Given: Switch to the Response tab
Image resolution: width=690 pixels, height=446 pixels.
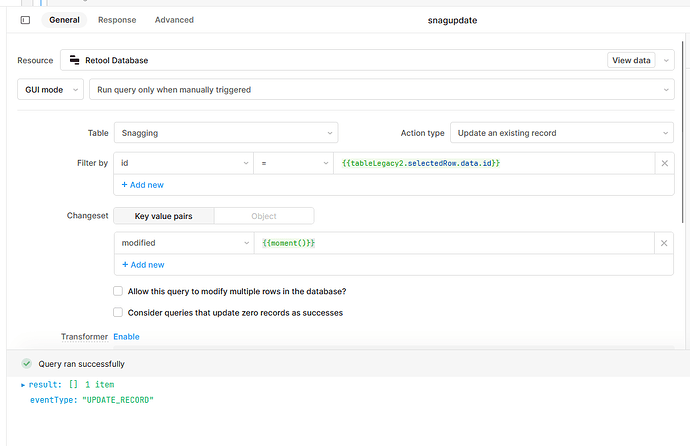Looking at the screenshot, I should click(x=117, y=20).
